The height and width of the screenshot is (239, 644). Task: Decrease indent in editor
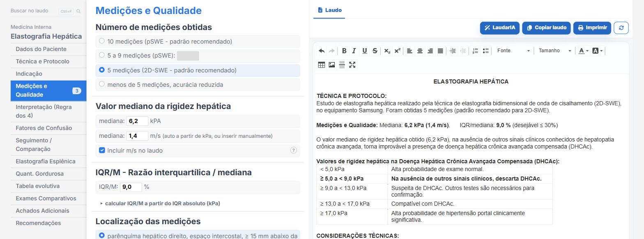click(x=463, y=51)
